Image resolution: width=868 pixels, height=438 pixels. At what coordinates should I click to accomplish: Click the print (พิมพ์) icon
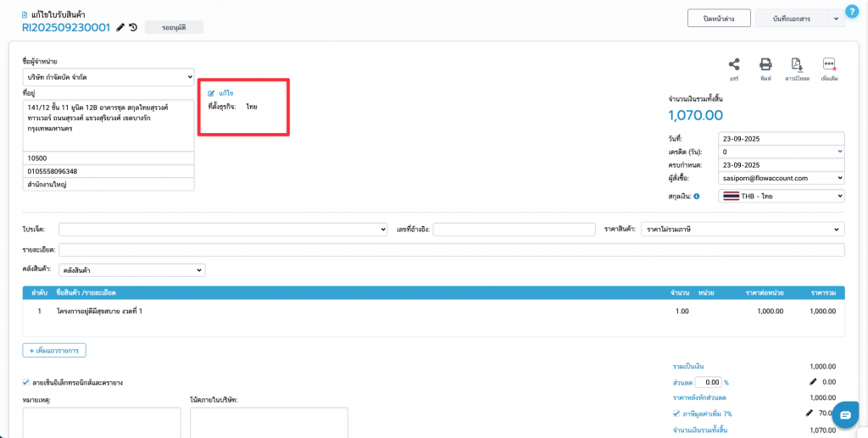point(765,65)
